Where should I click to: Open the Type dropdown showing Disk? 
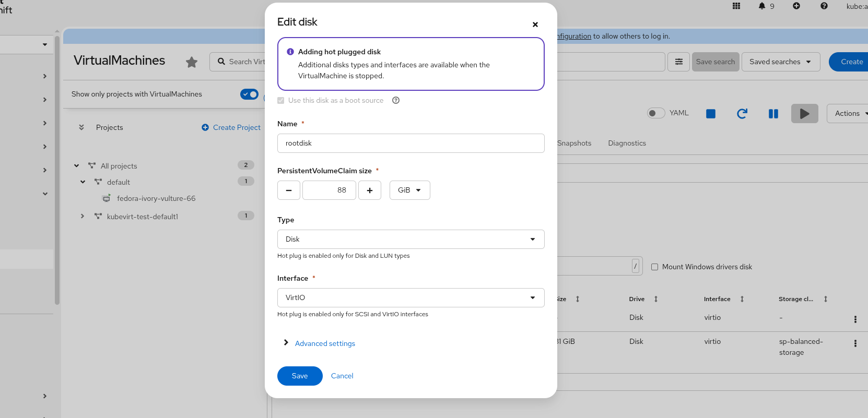tap(410, 240)
